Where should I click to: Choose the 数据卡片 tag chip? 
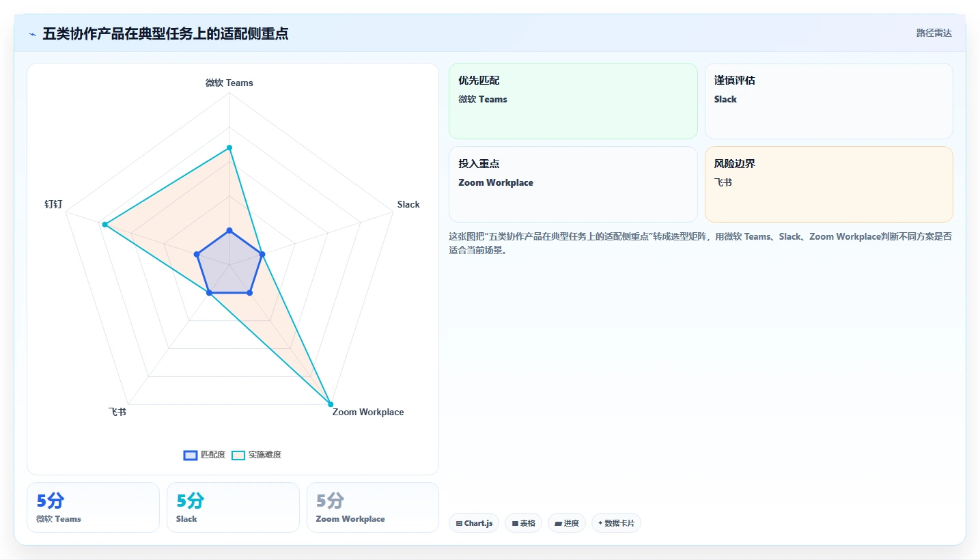[616, 523]
